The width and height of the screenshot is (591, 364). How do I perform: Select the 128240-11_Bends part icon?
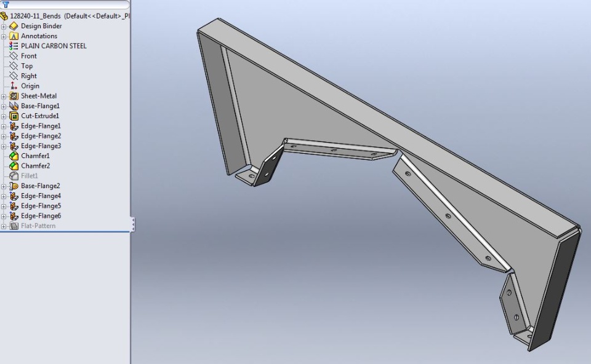(4, 16)
